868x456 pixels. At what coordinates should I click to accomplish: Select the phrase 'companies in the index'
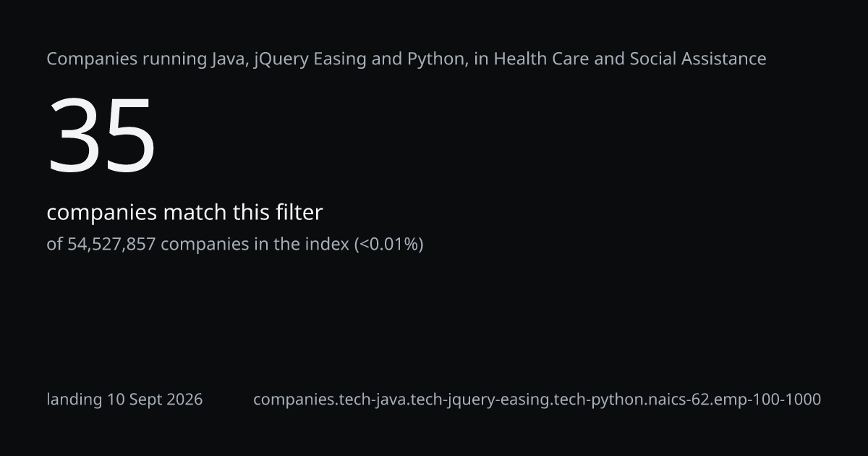point(255,244)
